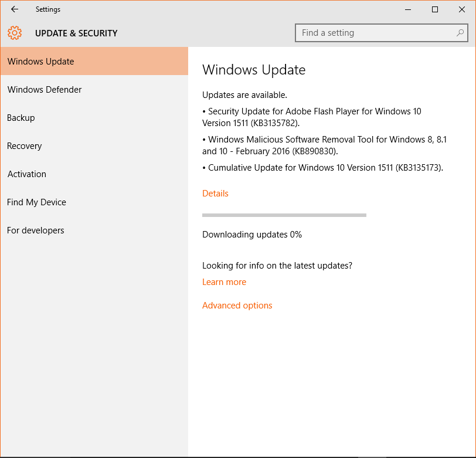Open the Details link for updates

[x=215, y=194]
